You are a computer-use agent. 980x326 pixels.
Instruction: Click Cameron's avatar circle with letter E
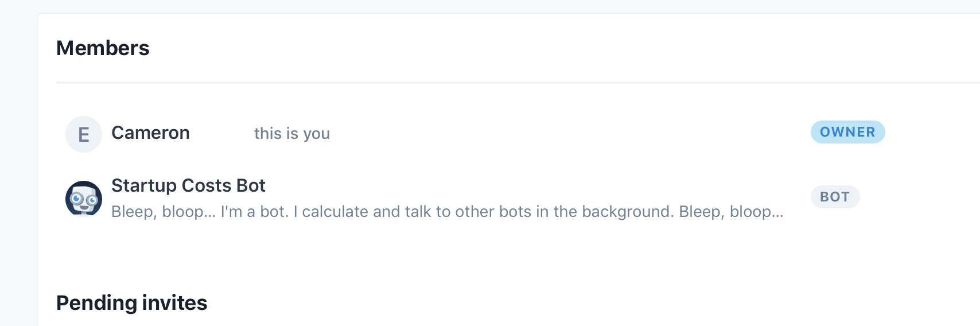pyautogui.click(x=84, y=134)
